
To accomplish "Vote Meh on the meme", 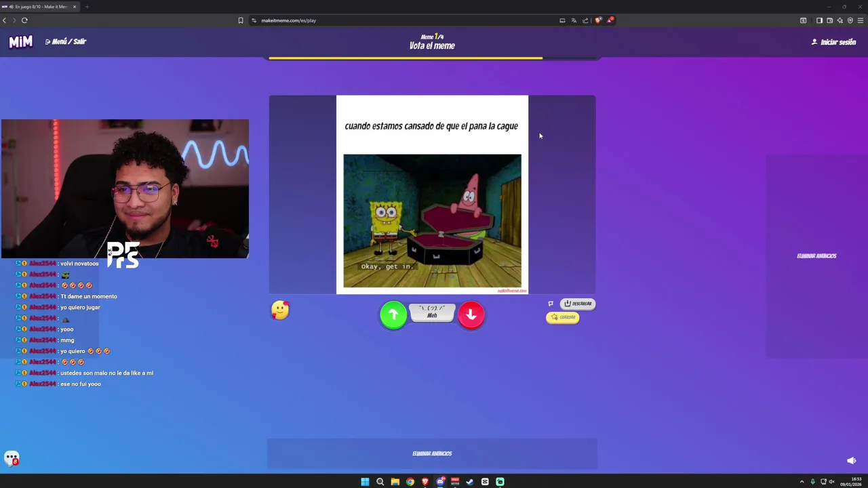I will 432,312.
